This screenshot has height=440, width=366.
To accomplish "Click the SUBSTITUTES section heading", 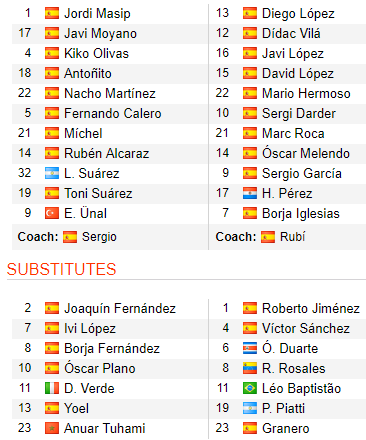I will coord(61,269).
